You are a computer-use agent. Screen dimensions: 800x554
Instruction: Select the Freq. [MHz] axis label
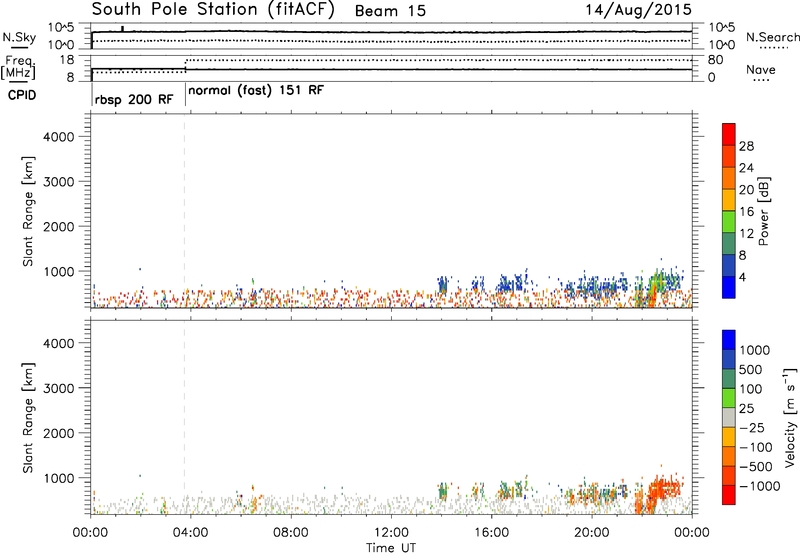pos(18,67)
